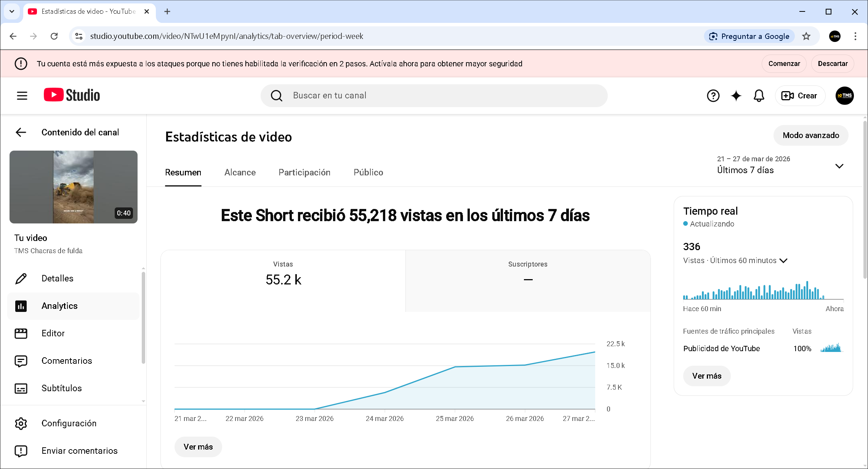Click the Crear button with camera icon

[x=800, y=96]
